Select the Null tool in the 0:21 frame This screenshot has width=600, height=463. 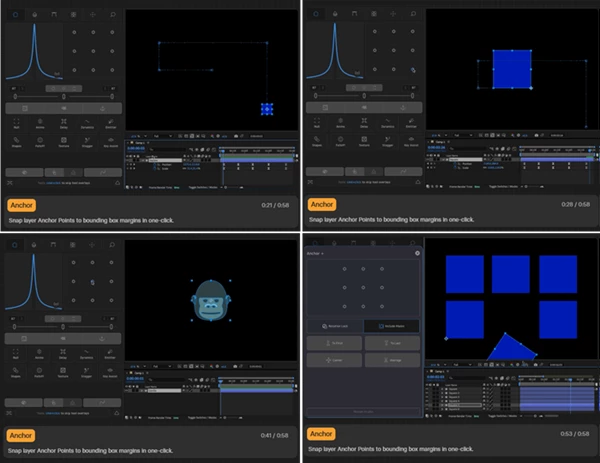tap(16, 123)
